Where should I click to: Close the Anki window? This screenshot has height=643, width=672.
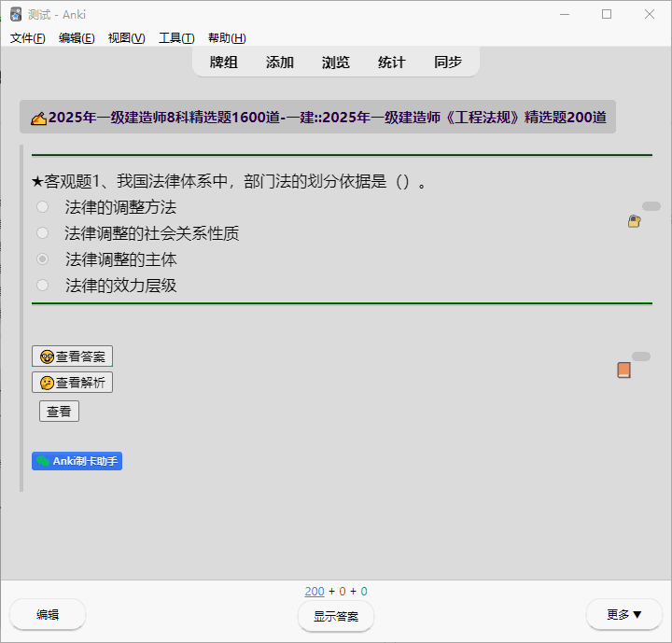(650, 15)
